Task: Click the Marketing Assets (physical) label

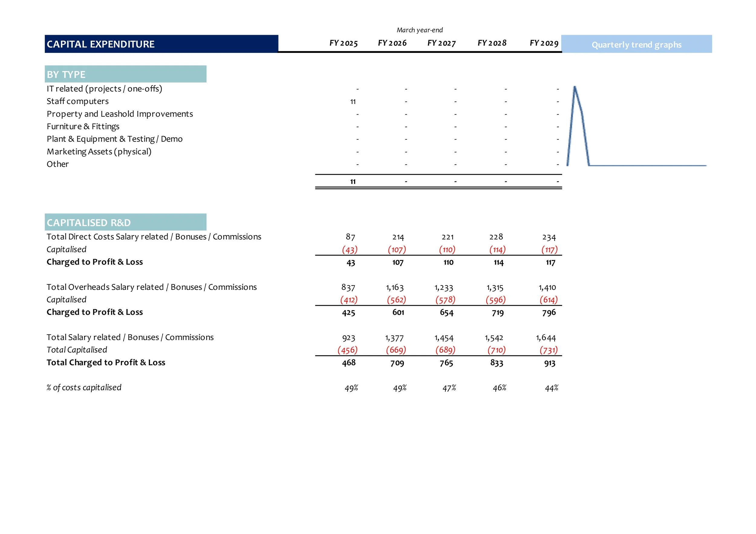Action: (x=99, y=152)
